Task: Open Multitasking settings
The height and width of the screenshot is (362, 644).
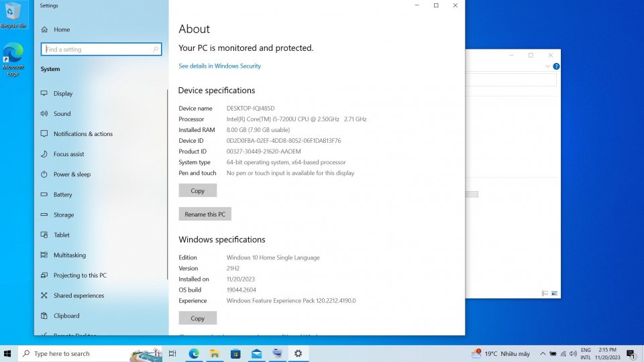Action: [69, 255]
